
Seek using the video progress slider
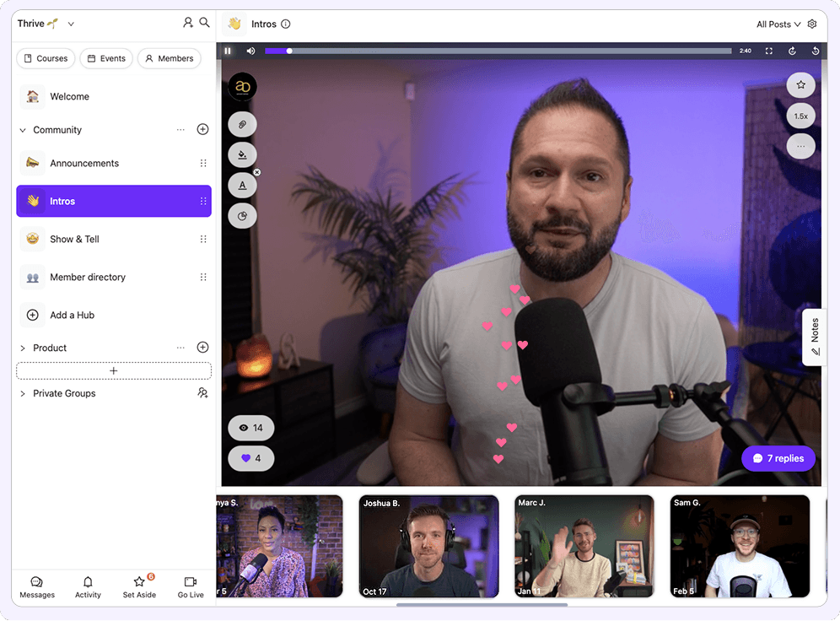(x=498, y=51)
